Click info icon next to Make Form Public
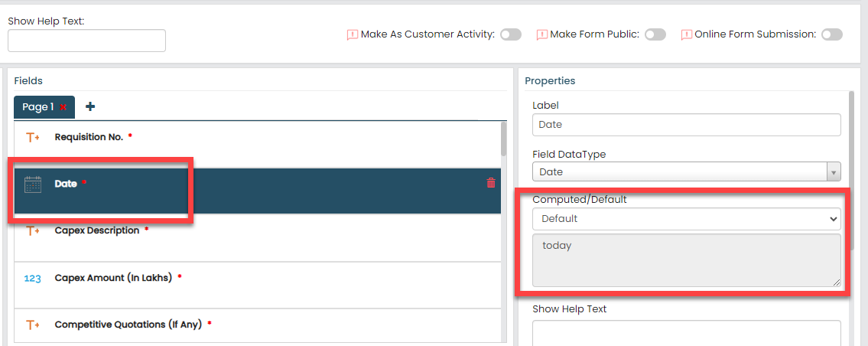The height and width of the screenshot is (346, 868). click(x=542, y=34)
